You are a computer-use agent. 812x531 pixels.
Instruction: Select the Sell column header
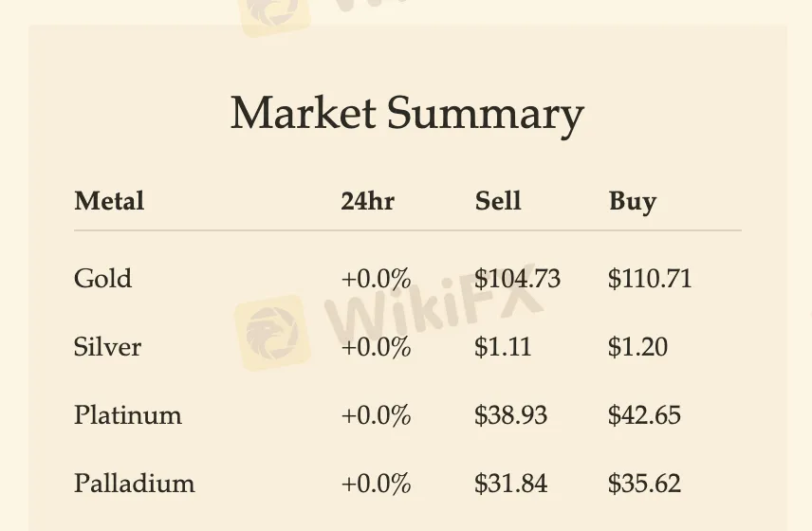tap(498, 201)
